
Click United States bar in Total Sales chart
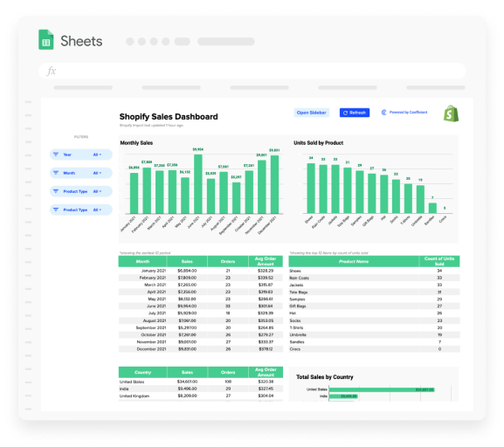pos(382,389)
